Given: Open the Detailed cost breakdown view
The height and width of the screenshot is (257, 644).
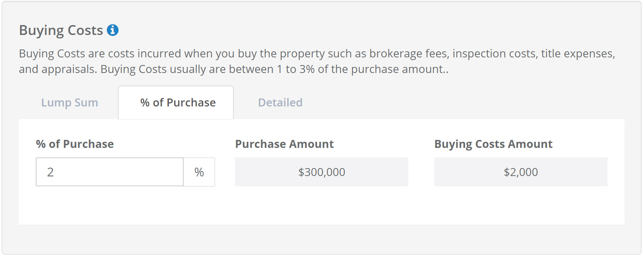Looking at the screenshot, I should click(280, 102).
